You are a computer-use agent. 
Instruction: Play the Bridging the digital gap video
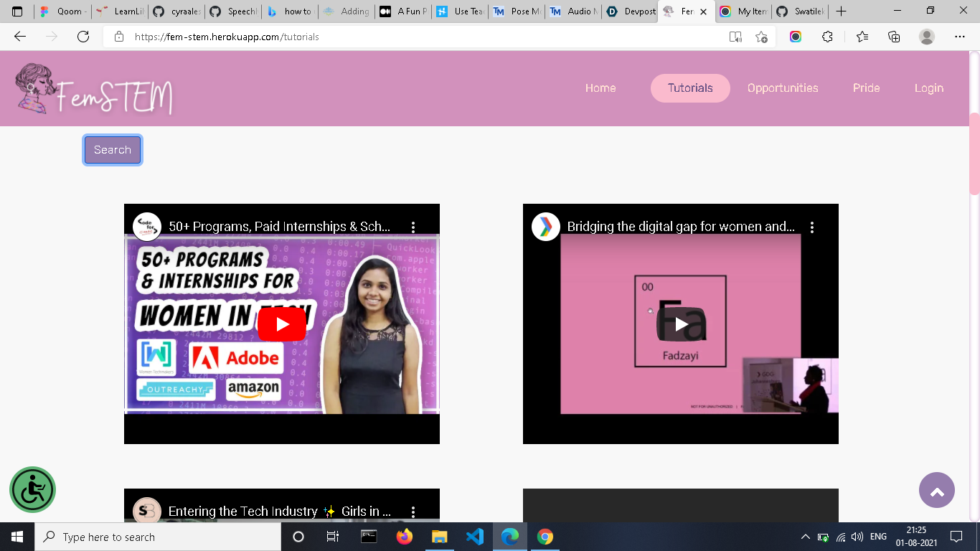click(x=681, y=324)
